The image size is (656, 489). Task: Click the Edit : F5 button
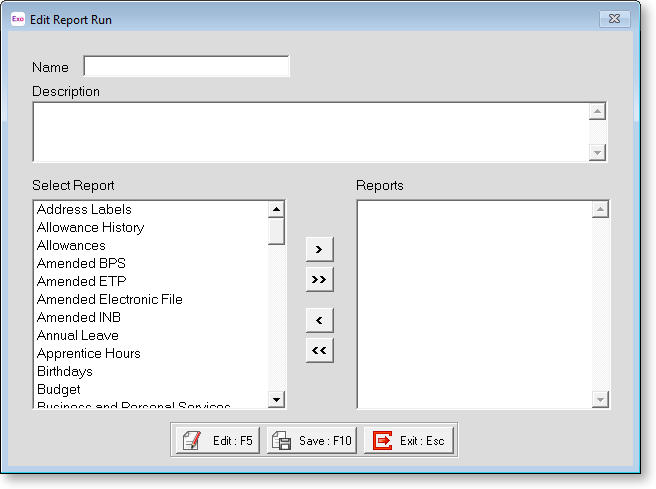218,440
